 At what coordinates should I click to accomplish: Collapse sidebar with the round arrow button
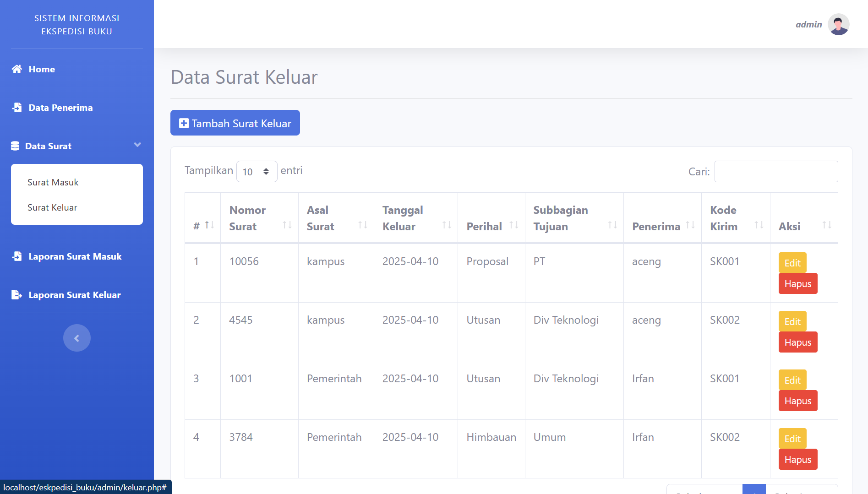76,338
